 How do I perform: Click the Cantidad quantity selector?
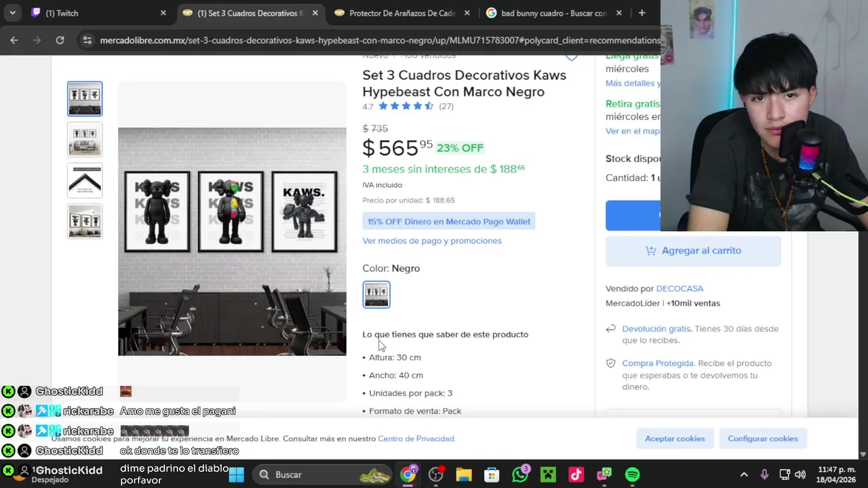(x=633, y=178)
